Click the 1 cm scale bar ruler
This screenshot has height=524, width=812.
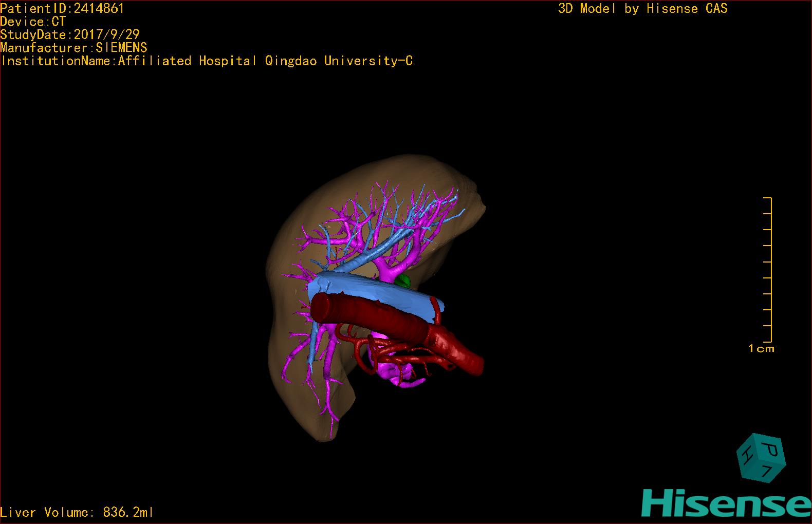tap(768, 269)
